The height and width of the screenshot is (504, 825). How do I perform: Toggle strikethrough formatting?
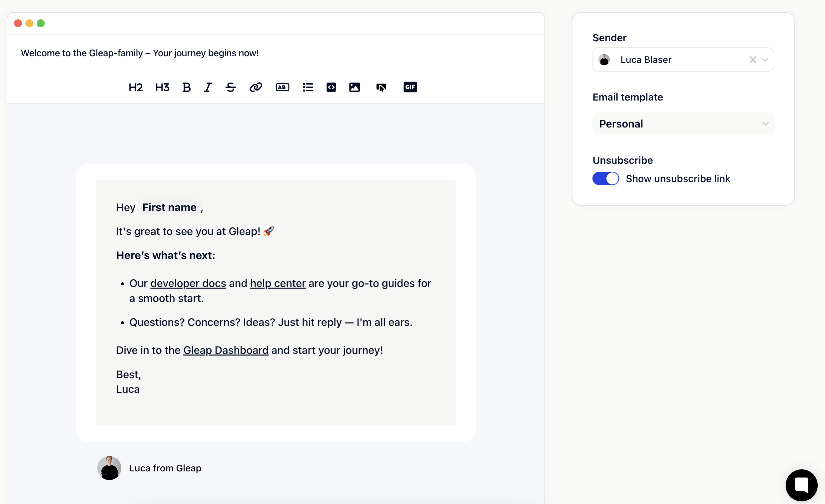231,87
